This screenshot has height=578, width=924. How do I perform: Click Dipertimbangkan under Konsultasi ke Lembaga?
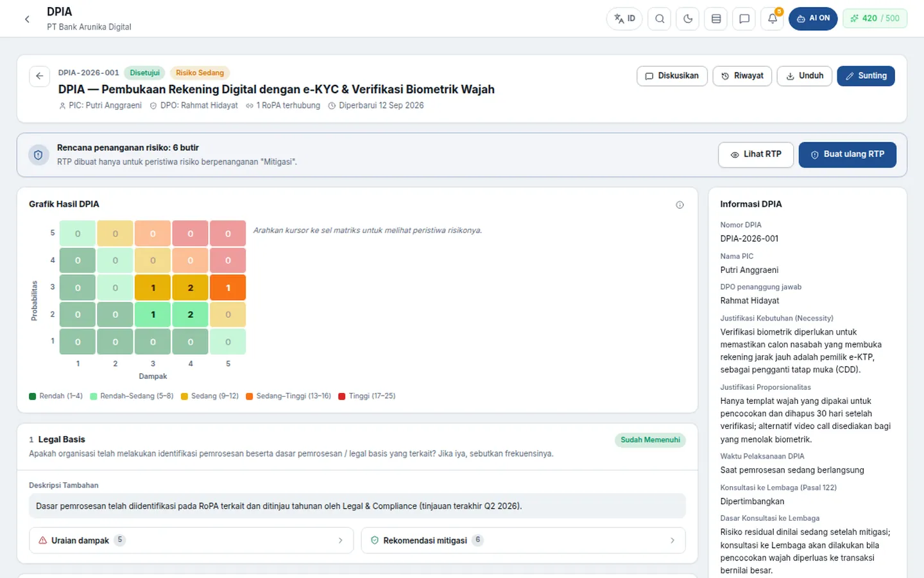pyautogui.click(x=752, y=502)
